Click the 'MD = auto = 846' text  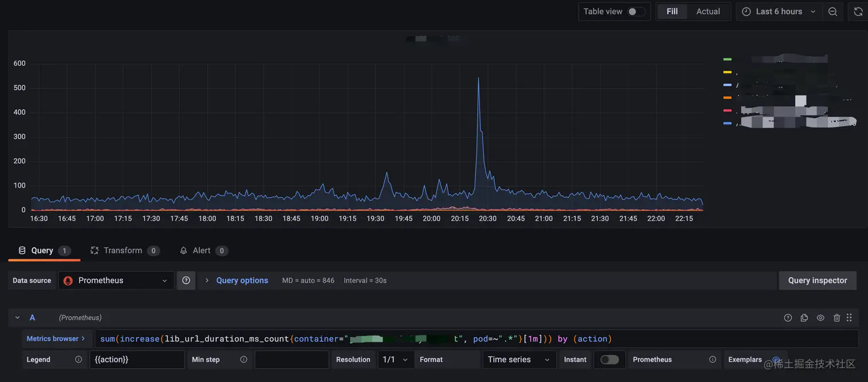308,280
